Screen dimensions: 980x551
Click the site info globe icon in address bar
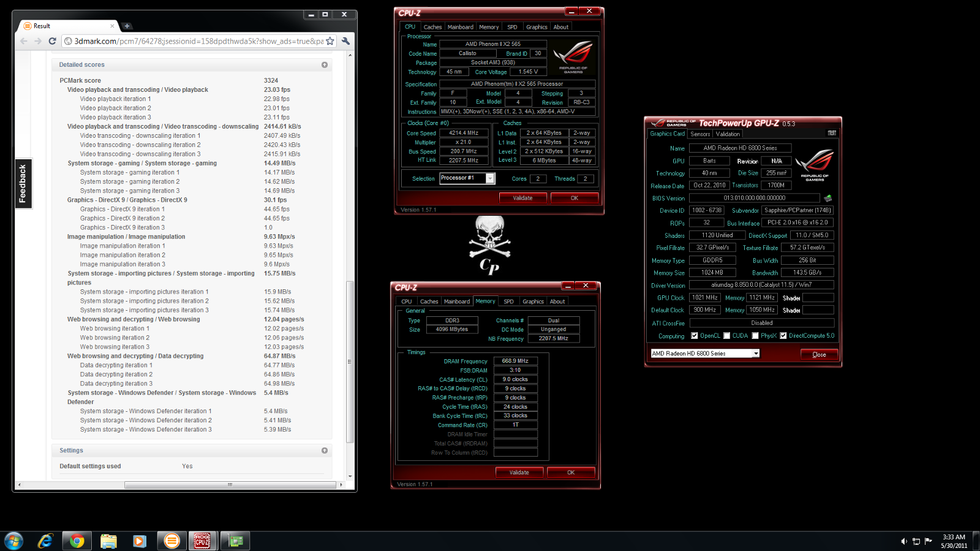[68, 41]
